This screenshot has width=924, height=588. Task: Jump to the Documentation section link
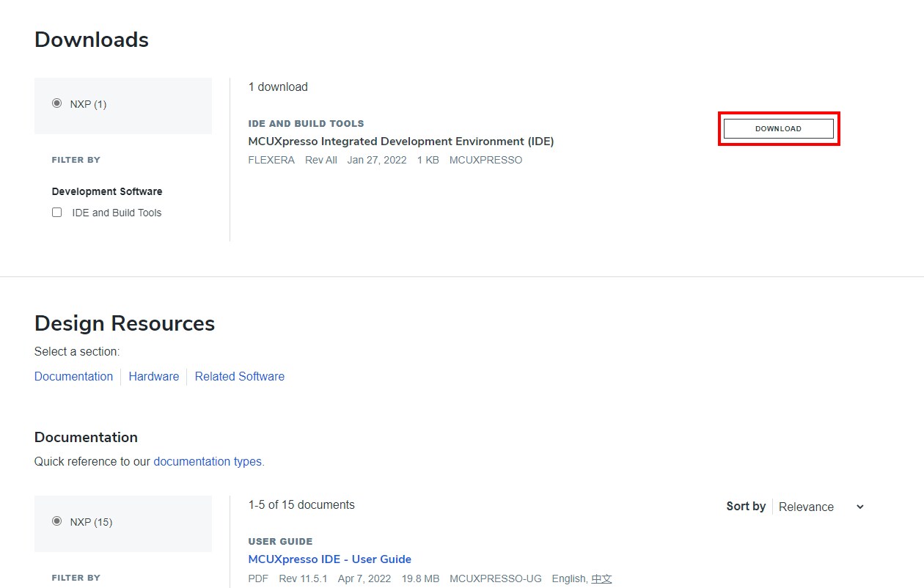point(73,376)
